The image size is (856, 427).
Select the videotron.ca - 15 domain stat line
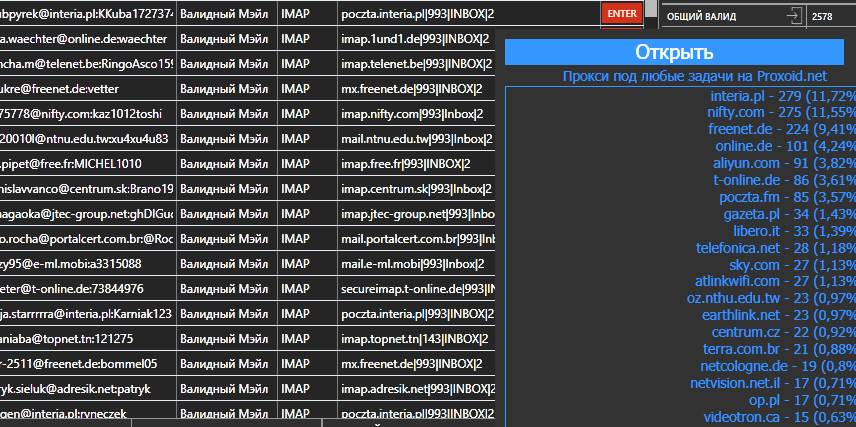pyautogui.click(x=780, y=417)
